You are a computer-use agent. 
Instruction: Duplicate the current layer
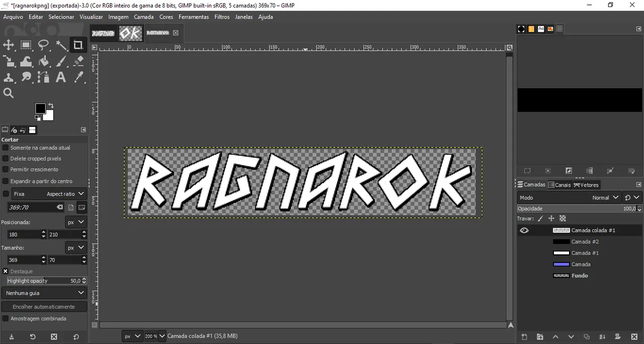[x=587, y=337]
